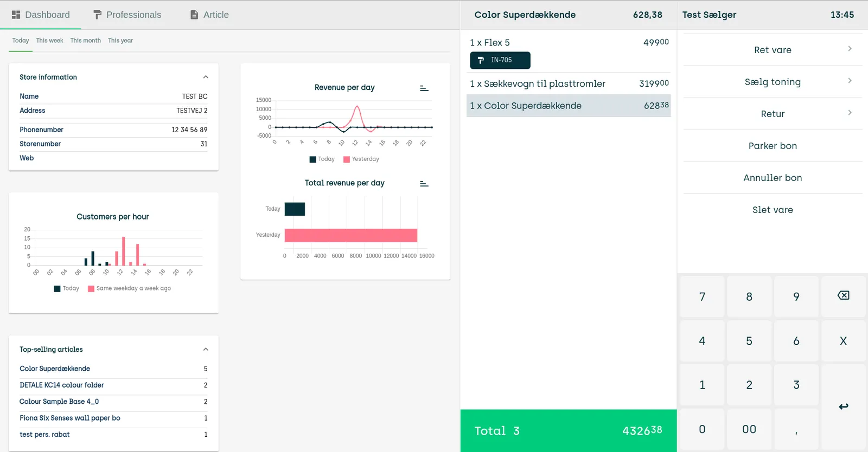Tap keypad digit 0
Viewport: 868px width, 452px height.
[x=702, y=429]
